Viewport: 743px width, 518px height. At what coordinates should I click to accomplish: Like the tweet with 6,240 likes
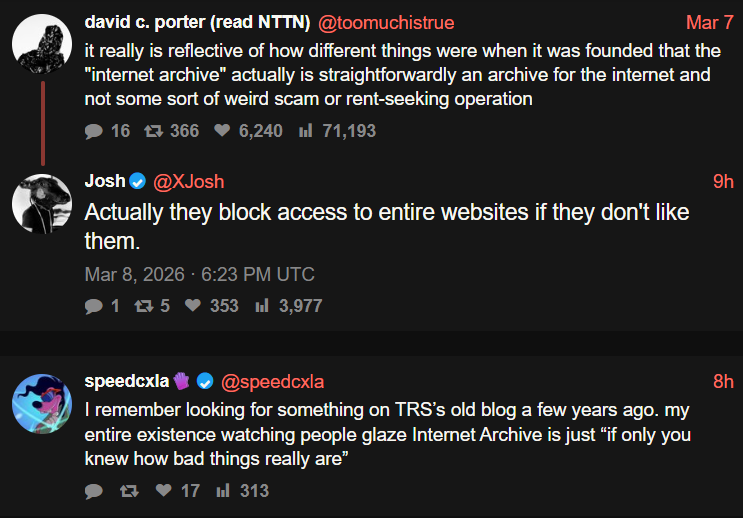[224, 131]
